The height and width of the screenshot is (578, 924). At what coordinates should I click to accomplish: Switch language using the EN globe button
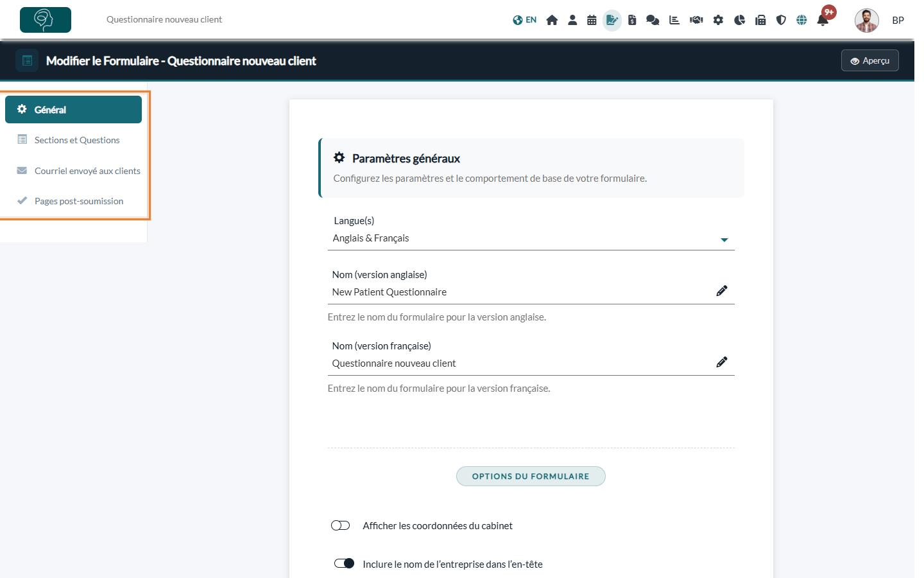click(x=524, y=20)
